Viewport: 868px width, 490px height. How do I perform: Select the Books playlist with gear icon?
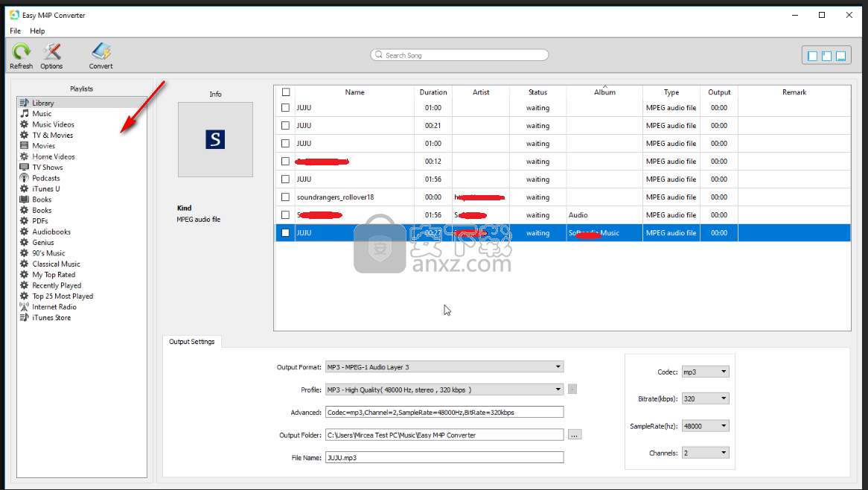point(42,211)
